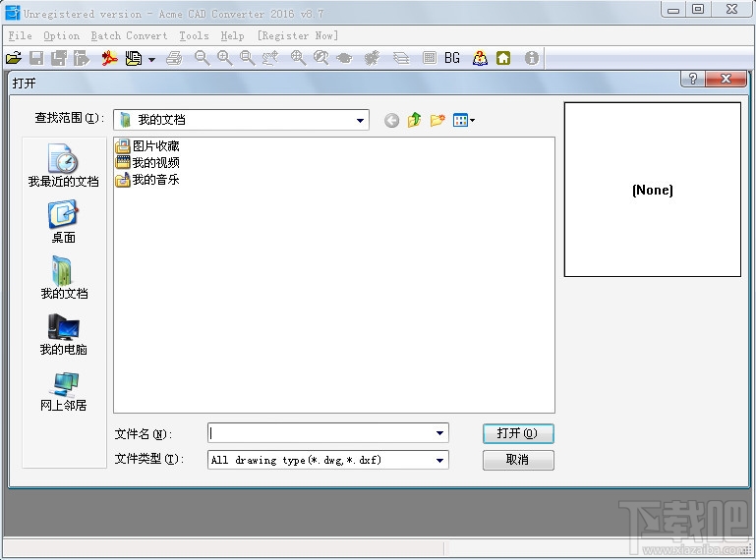Expand the 查找范围 location dropdown
This screenshot has height=560, width=756.
point(360,120)
